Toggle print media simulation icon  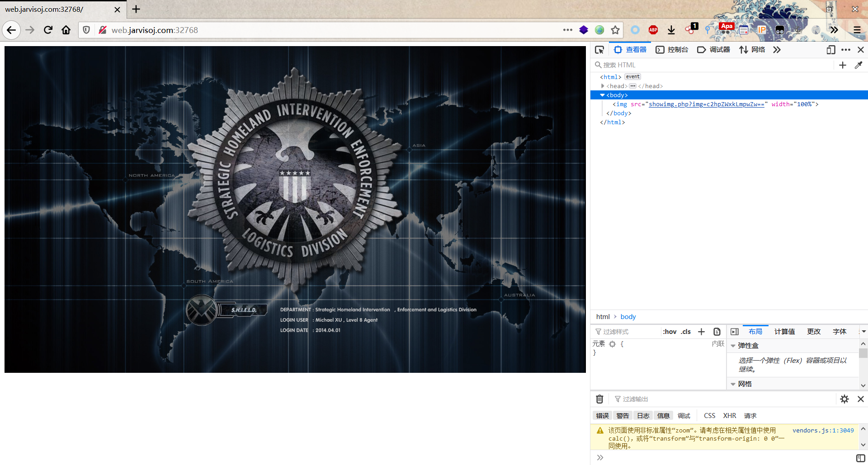(x=717, y=332)
